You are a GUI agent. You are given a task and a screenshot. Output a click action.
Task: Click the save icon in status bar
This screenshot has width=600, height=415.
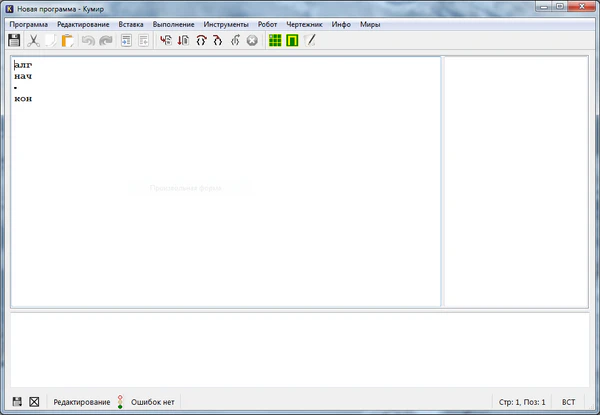pos(15,401)
